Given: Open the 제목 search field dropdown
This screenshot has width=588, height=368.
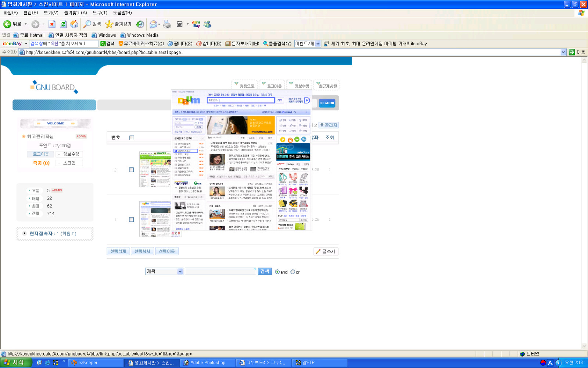Looking at the screenshot, I should (180, 272).
